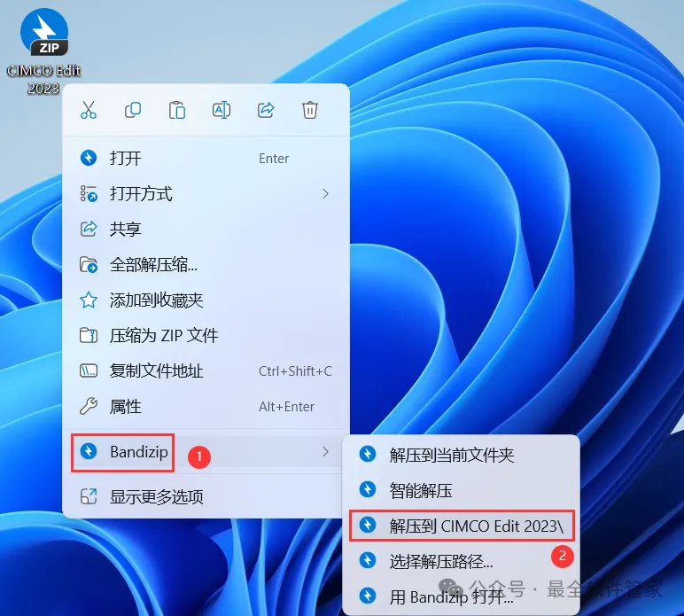Viewport: 684px width, 616px height.
Task: Select 添加到收藏夹
Action: 206,300
